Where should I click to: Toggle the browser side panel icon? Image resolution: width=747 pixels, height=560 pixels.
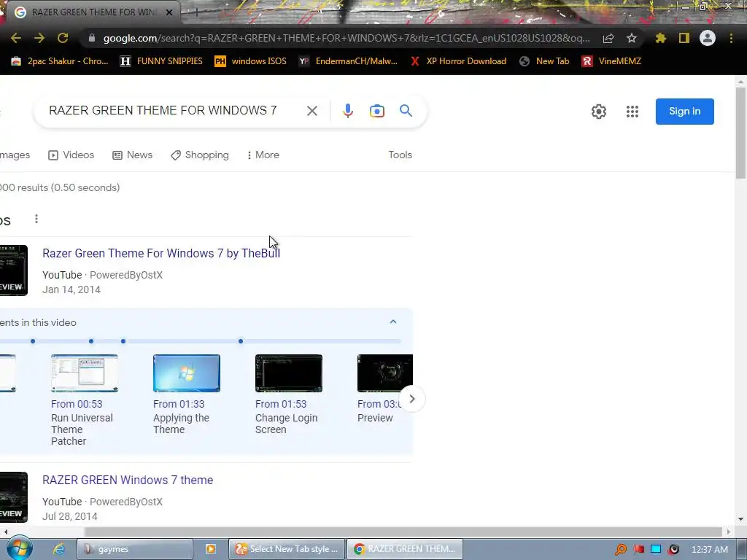[684, 38]
